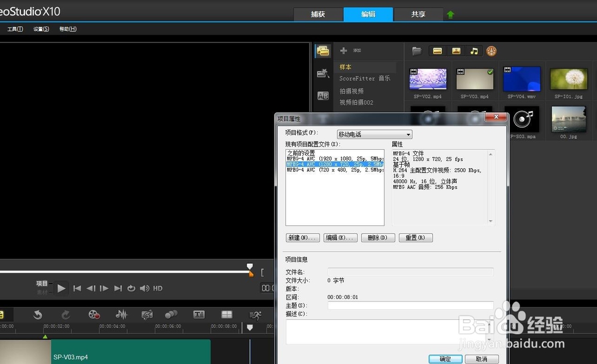The image size is (597, 364).
Task: Jump to the project start (Home)
Action: 77,288
